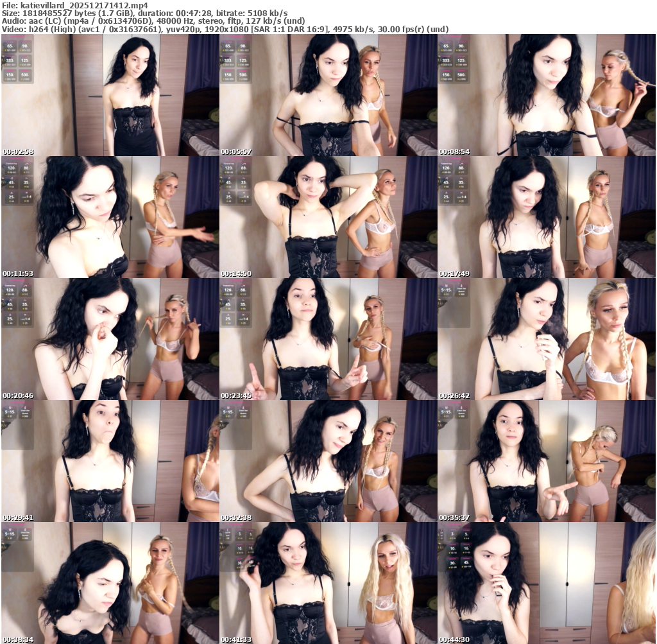Click the 'bitrate: 5108 kb/s' text
The height and width of the screenshot is (644, 657).
click(252, 13)
